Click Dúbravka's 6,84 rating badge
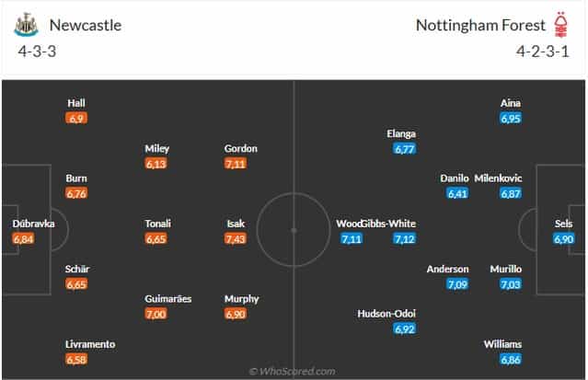Screen dimensions: 588x380 pyautogui.click(x=23, y=238)
